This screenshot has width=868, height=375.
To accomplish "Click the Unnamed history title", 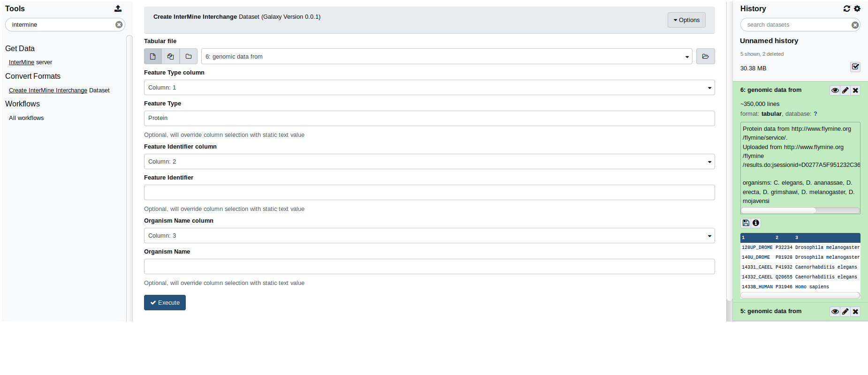I will [x=769, y=41].
